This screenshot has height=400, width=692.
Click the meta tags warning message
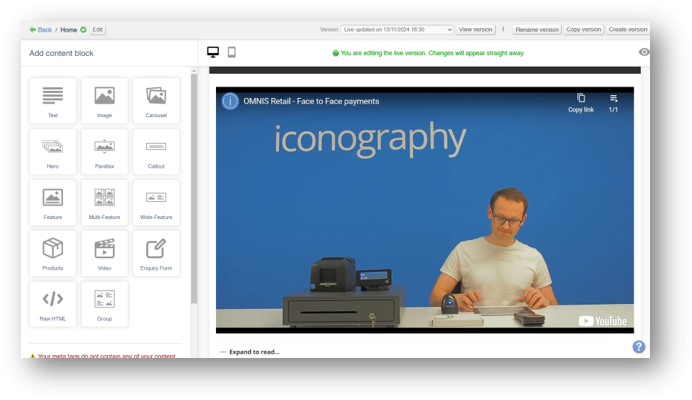102,355
